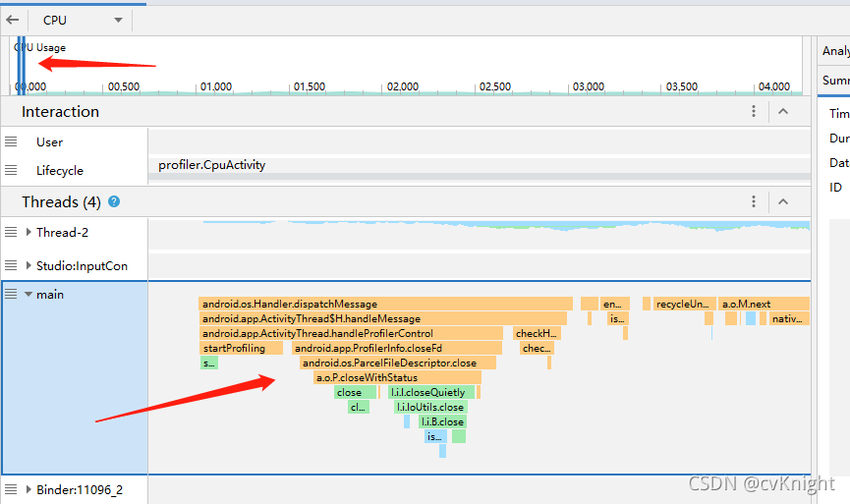
Task: Select android.os.Handler.dispatchMessage call bar
Action: (x=385, y=304)
